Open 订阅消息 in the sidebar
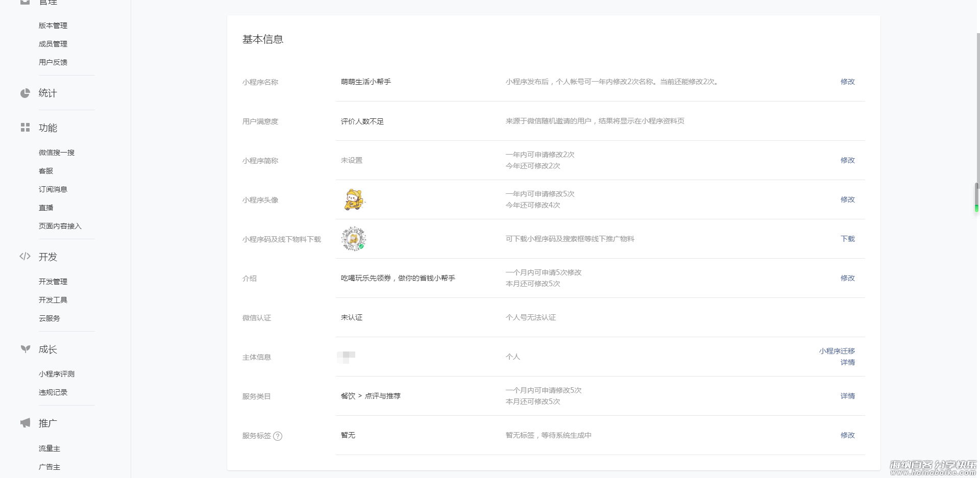 [x=53, y=189]
